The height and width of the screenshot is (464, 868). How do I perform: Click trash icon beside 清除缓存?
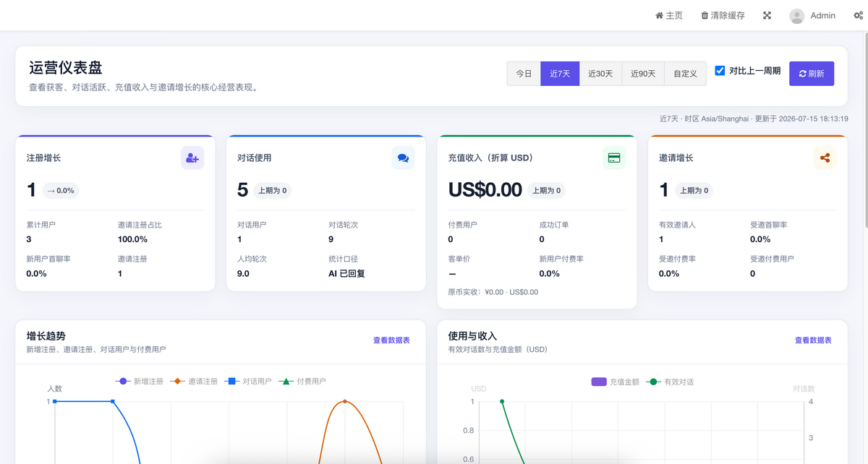(x=705, y=15)
